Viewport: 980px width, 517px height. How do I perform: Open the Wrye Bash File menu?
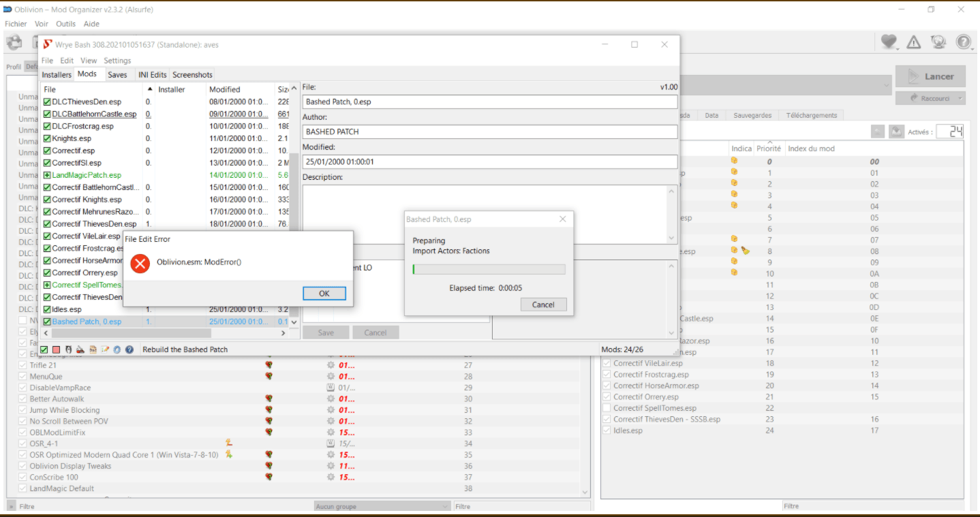pos(47,61)
